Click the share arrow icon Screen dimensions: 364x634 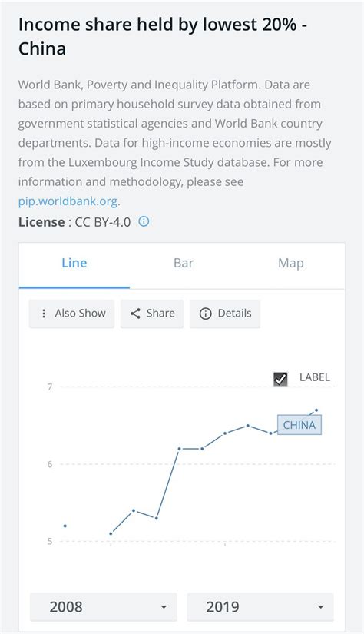click(135, 314)
